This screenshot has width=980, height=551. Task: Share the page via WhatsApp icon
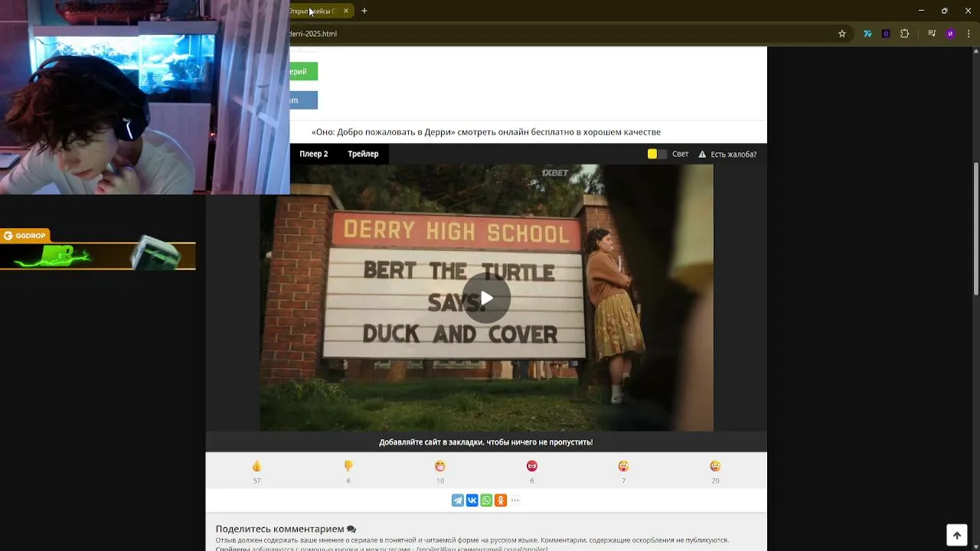coord(486,500)
